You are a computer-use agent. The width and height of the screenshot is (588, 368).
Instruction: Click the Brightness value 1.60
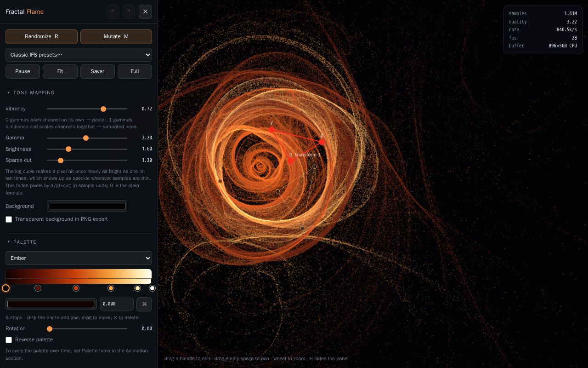[147, 149]
